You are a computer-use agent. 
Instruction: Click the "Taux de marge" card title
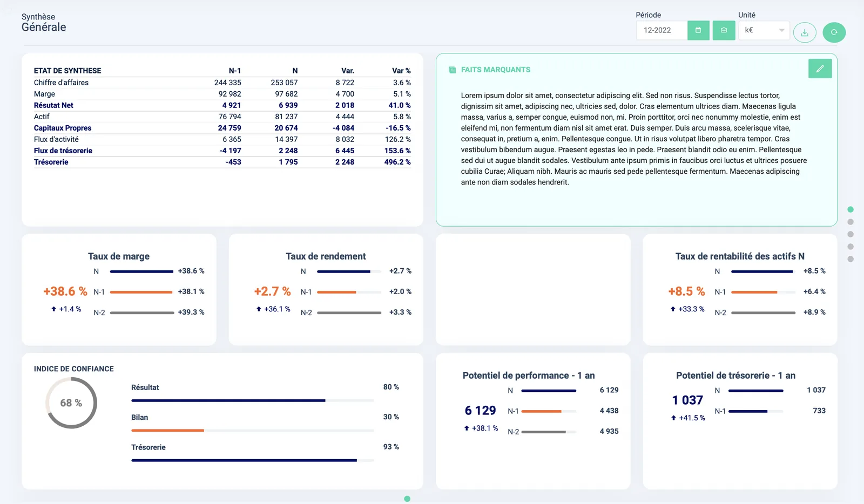pyautogui.click(x=119, y=256)
